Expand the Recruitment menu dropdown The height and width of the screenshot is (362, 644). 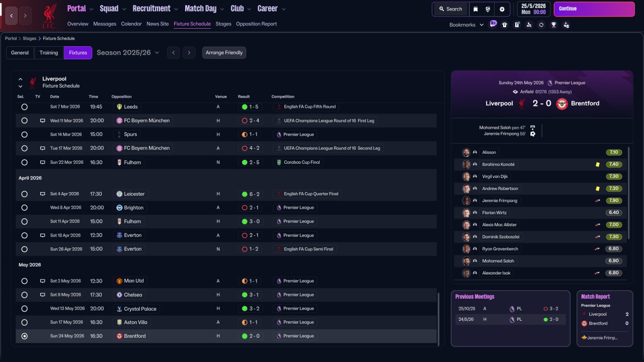(176, 9)
